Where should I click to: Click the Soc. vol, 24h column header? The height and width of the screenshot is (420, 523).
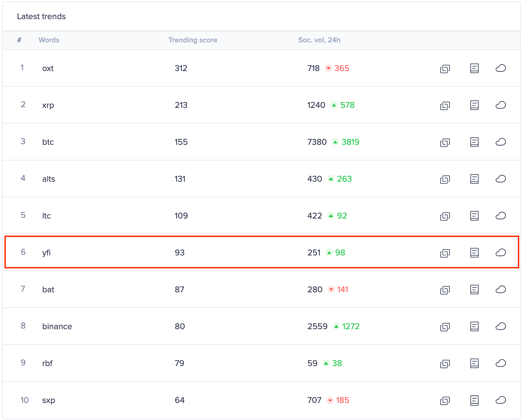click(x=319, y=40)
